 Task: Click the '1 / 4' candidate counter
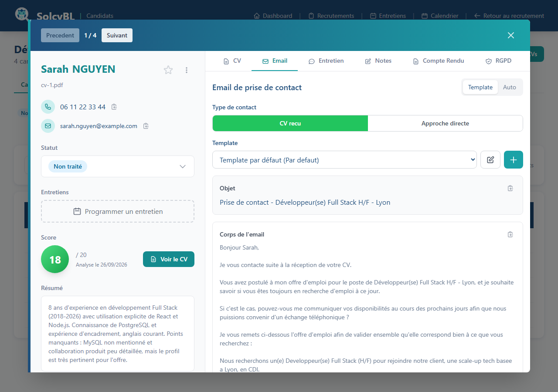[x=90, y=35]
